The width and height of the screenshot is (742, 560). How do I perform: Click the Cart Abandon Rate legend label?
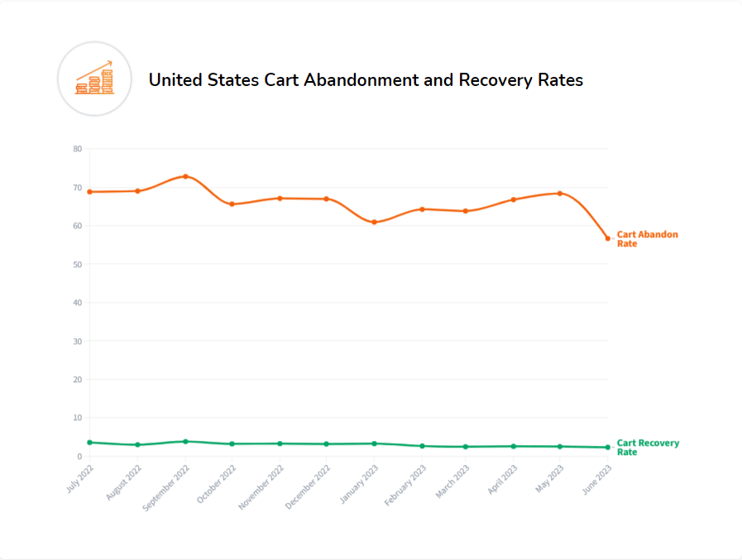647,239
